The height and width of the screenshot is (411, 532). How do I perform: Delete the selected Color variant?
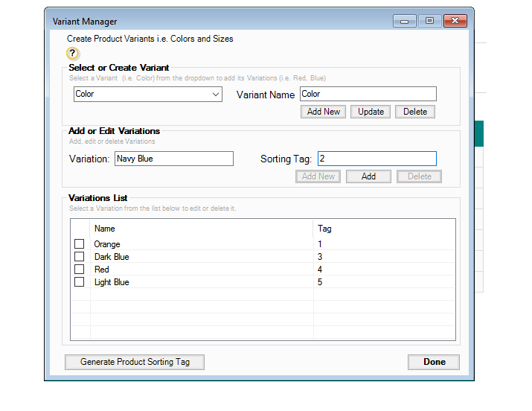(x=414, y=112)
